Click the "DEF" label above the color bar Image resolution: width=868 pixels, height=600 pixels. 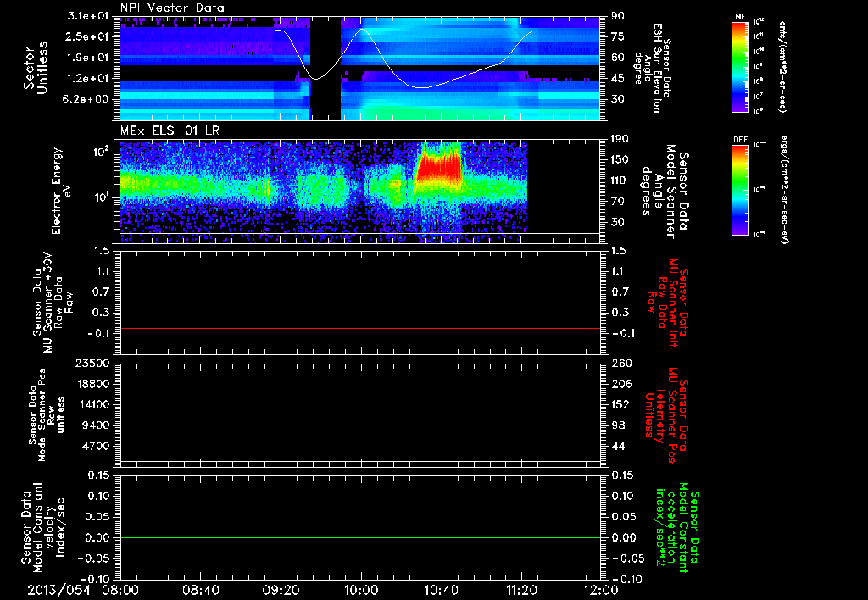pyautogui.click(x=741, y=140)
